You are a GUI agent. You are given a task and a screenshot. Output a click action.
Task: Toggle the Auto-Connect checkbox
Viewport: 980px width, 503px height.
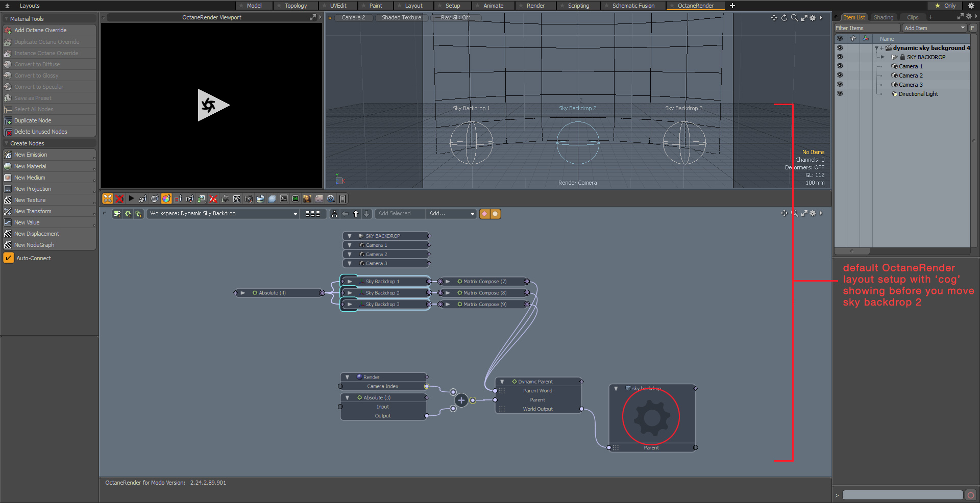[x=9, y=258]
